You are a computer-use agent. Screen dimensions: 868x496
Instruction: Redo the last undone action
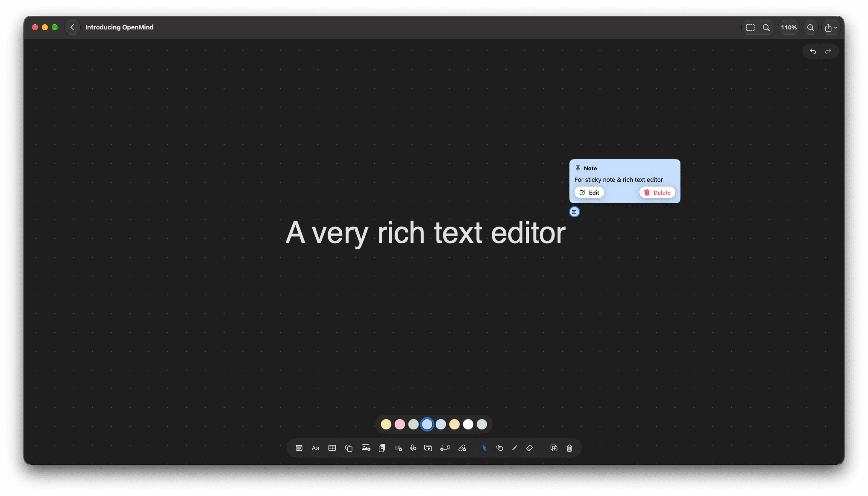(x=828, y=51)
